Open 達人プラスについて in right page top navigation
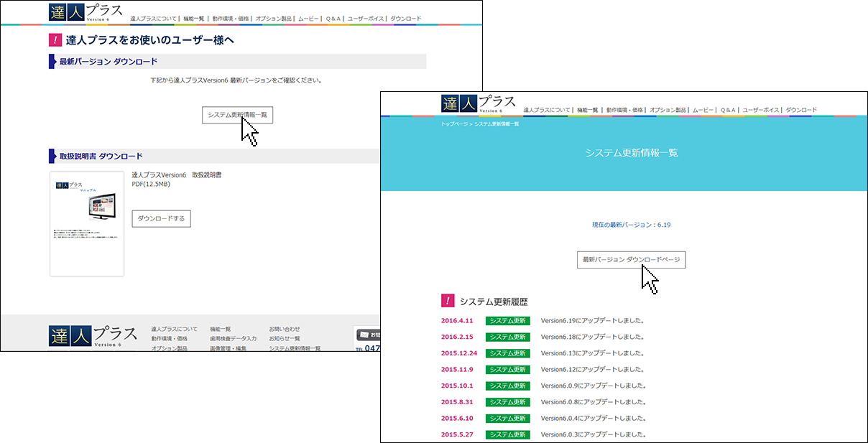This screenshot has height=443, width=868. pyautogui.click(x=547, y=110)
